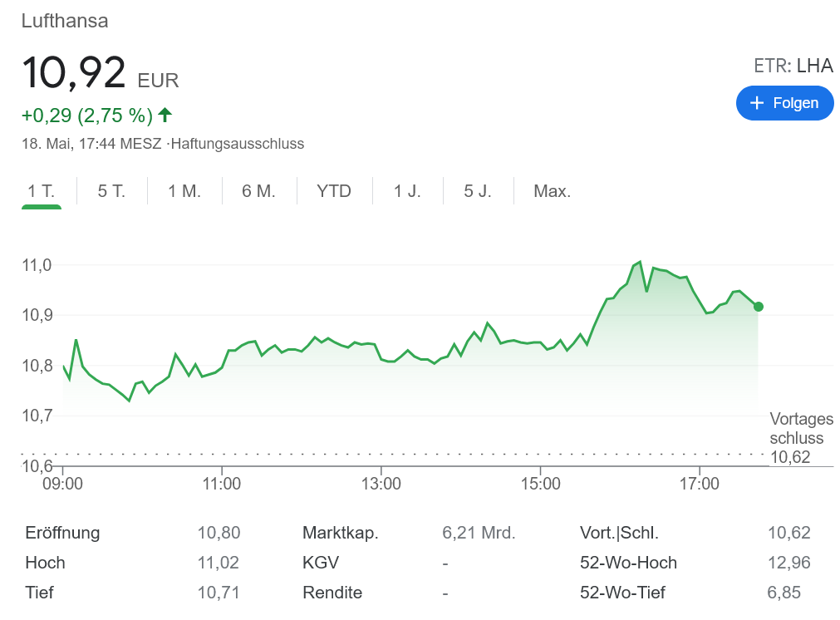Click the 52-Wo-Tief value 6,85
The height and width of the screenshot is (620, 840).
[x=784, y=593]
